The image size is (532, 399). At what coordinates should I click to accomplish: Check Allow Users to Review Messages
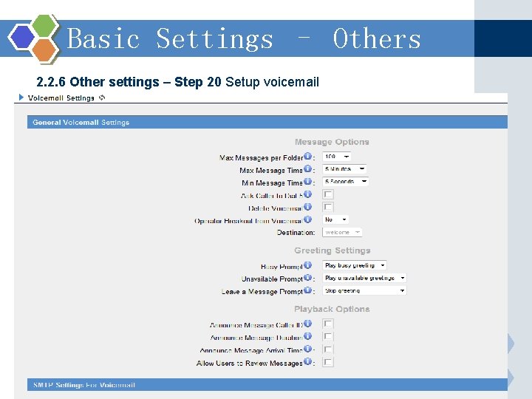[x=328, y=362]
